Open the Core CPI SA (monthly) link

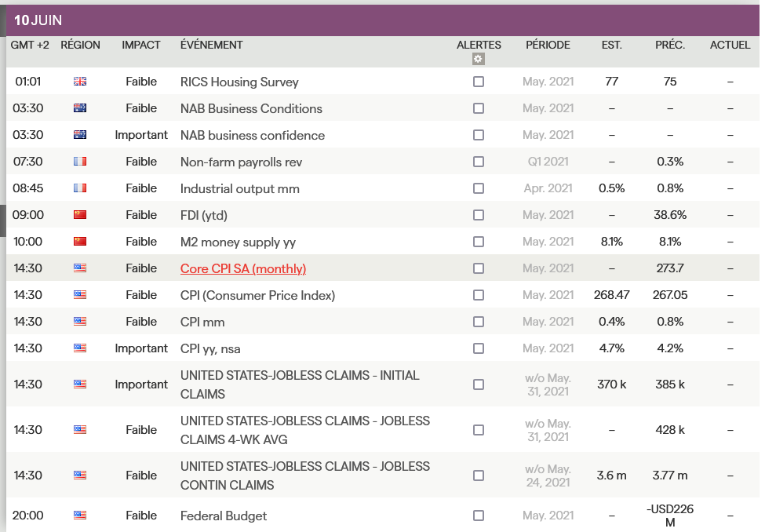(x=243, y=268)
